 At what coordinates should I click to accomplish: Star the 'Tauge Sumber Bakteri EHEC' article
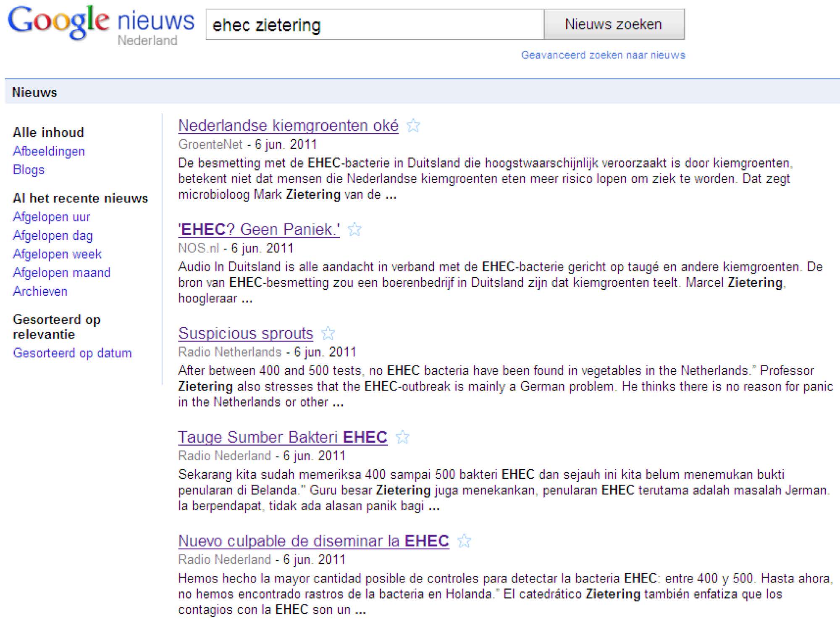pos(402,437)
